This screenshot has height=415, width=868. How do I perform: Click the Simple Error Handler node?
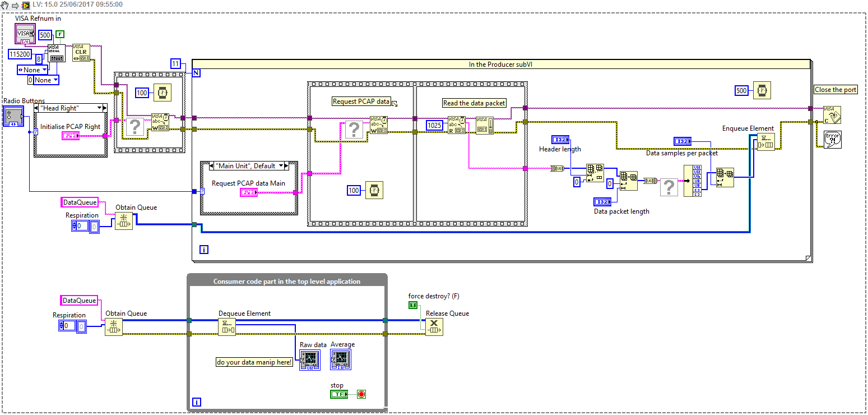(x=832, y=140)
